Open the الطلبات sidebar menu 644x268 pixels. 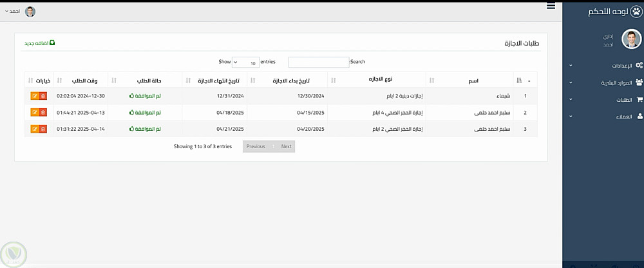coord(603,100)
